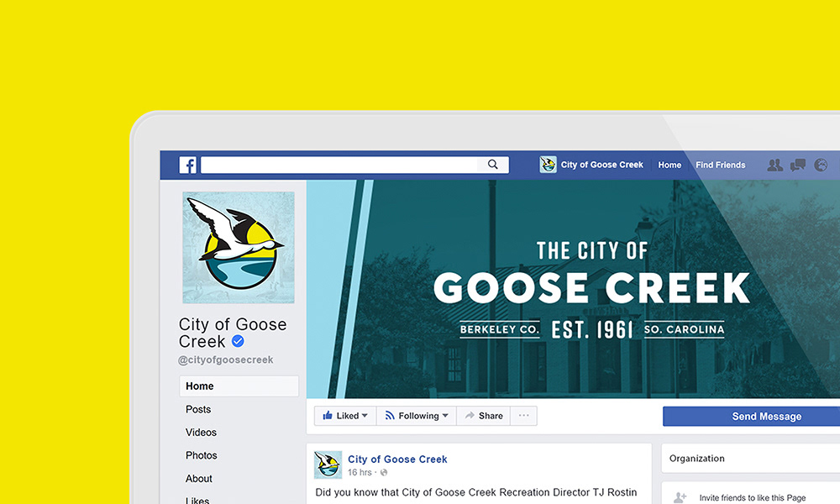
Task: Click the invite friends person icon
Action: pos(680,497)
